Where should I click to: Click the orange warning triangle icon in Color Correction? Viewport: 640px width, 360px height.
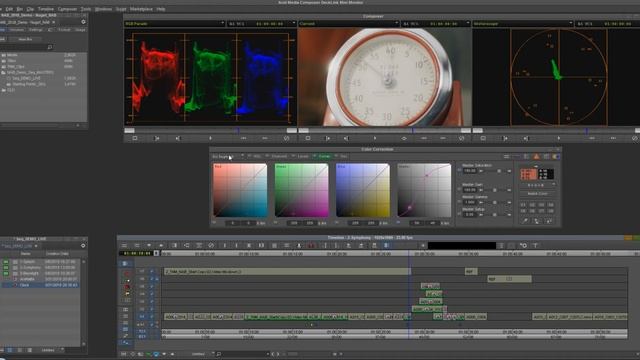click(x=536, y=157)
